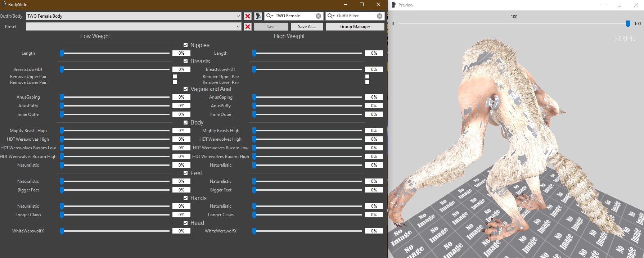Click High Weight HDT Werewolves Buxom High percent
This screenshot has height=258, width=644.
(x=374, y=157)
